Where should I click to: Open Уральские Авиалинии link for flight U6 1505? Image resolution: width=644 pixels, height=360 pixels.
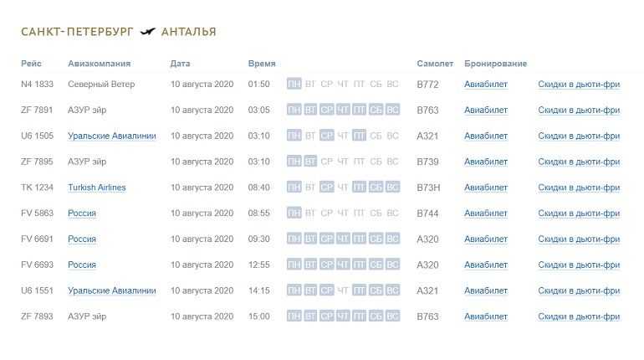(112, 136)
